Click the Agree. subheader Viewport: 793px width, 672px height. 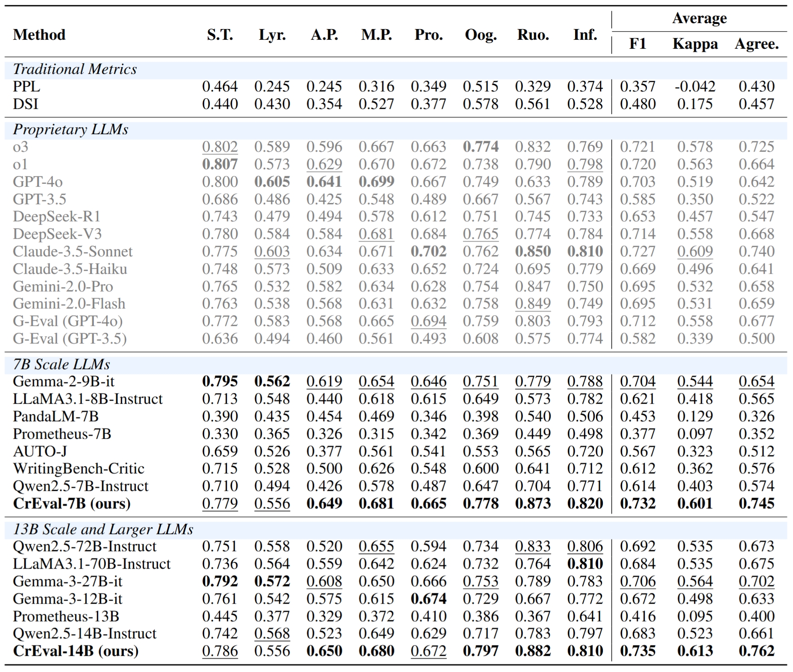(756, 44)
